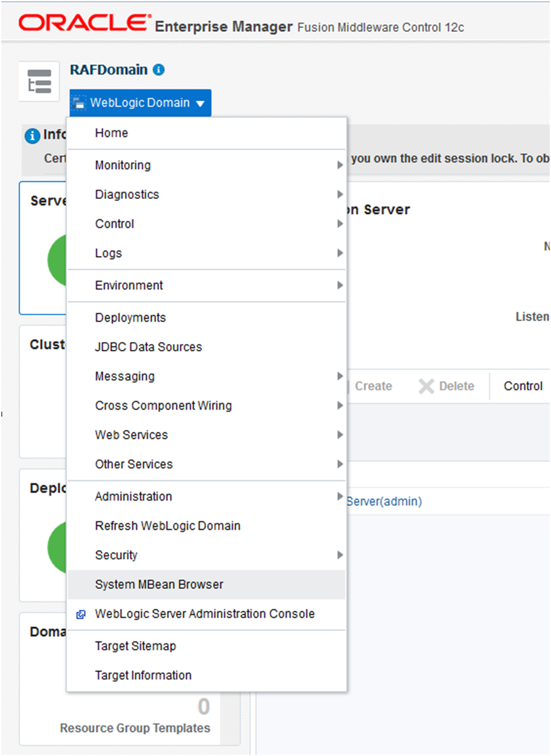Viewport: 551px width, 756px height.
Task: Select JDBC Data Sources
Action: click(207, 347)
